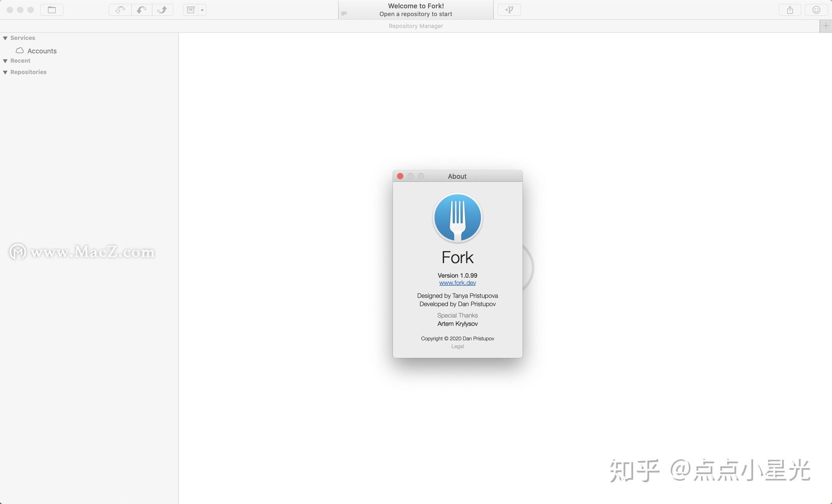Click the sidebar toggle next to Welcome banner

344,13
